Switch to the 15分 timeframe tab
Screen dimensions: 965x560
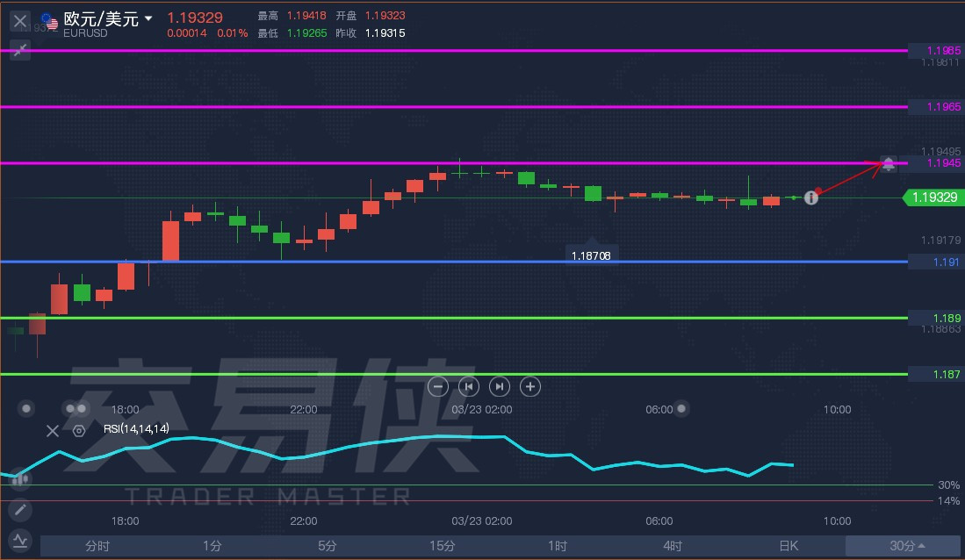point(443,546)
